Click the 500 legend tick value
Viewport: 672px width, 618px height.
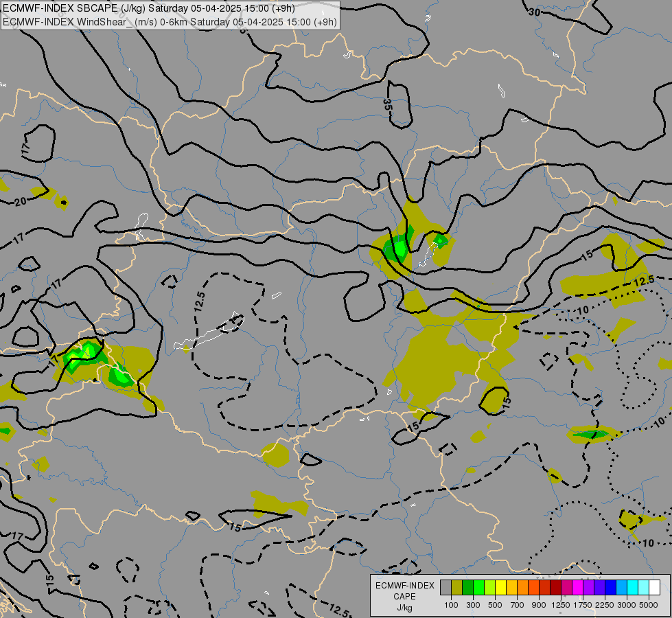click(x=495, y=605)
